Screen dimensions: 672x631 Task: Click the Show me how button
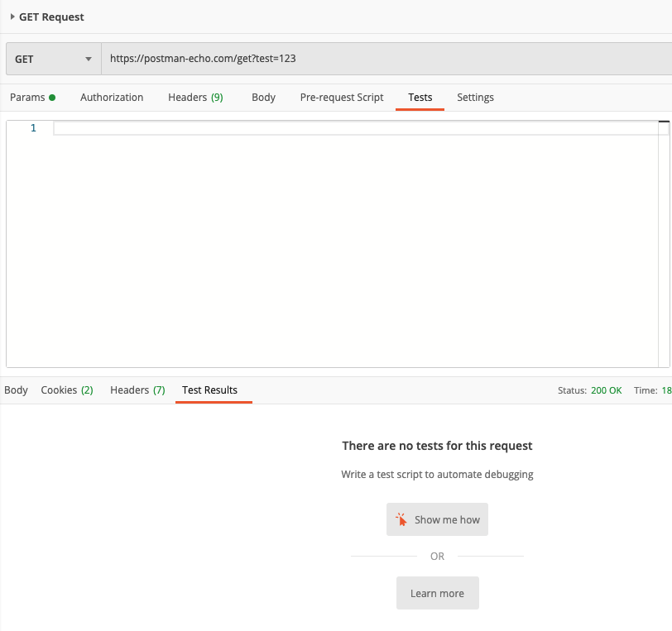437,520
